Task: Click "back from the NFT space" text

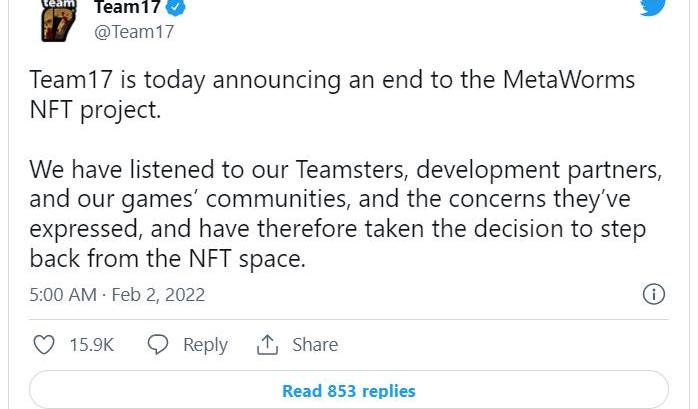Action: pos(166,258)
